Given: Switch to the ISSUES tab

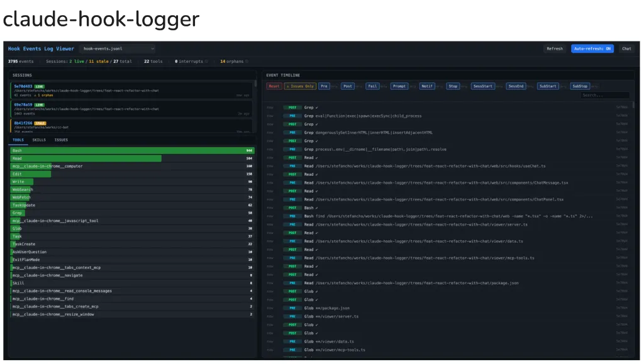Looking at the screenshot, I should pos(61,140).
